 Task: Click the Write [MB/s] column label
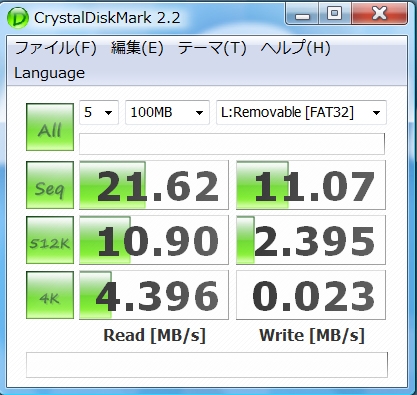[x=312, y=335]
